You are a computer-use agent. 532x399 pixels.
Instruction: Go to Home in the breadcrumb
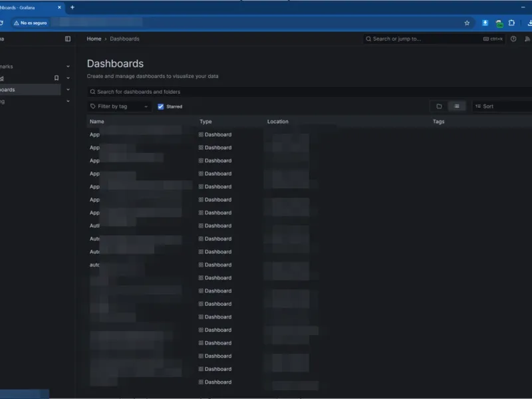[94, 39]
